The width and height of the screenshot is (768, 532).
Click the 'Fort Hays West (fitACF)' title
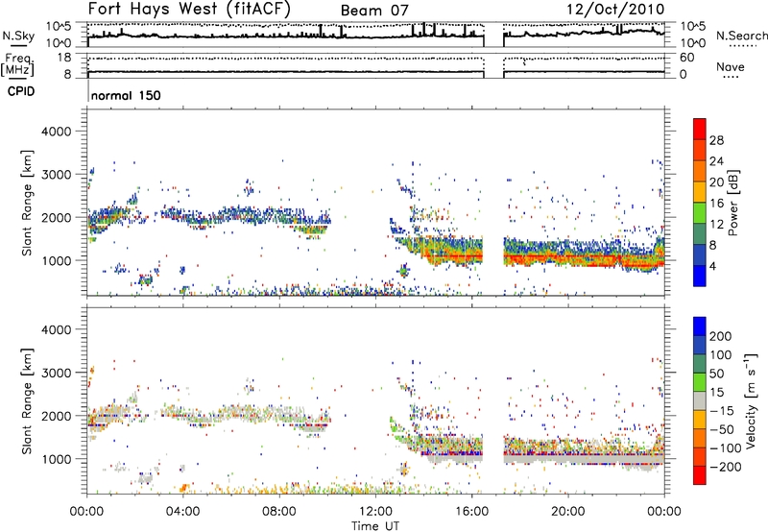point(189,9)
